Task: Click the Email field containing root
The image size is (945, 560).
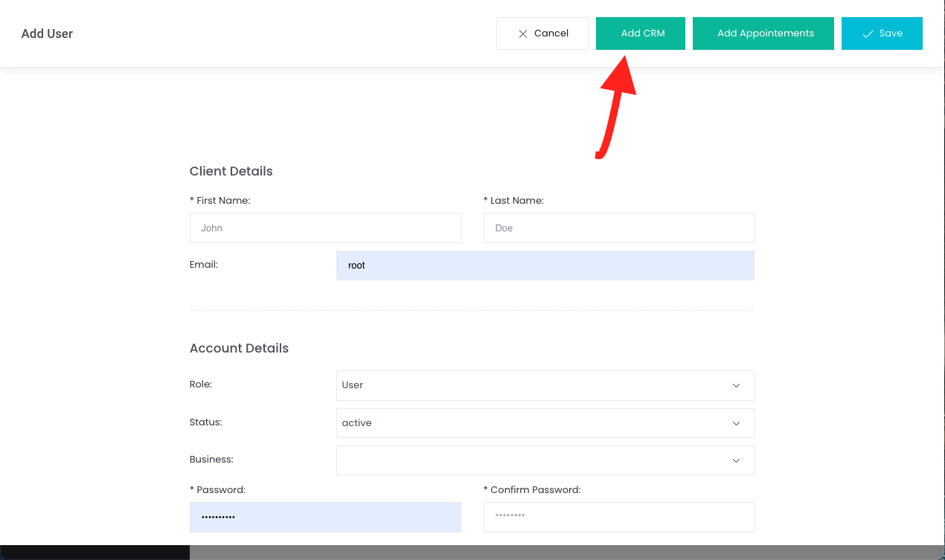Action: click(x=545, y=265)
